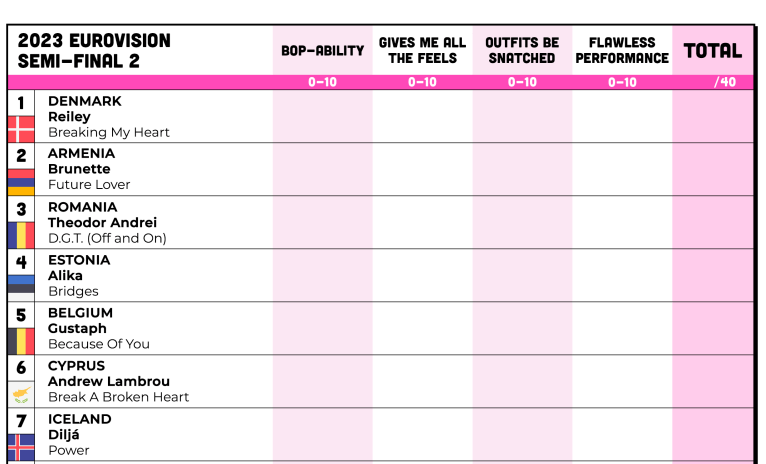The width and height of the screenshot is (766, 464).
Task: Click the /40 label under Total
Action: pyautogui.click(x=725, y=82)
